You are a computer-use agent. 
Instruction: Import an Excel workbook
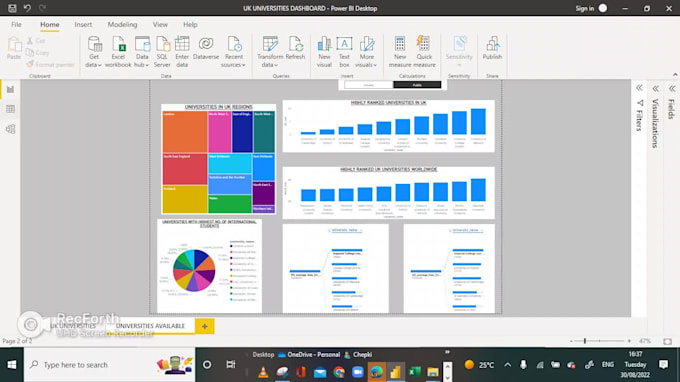[118, 52]
